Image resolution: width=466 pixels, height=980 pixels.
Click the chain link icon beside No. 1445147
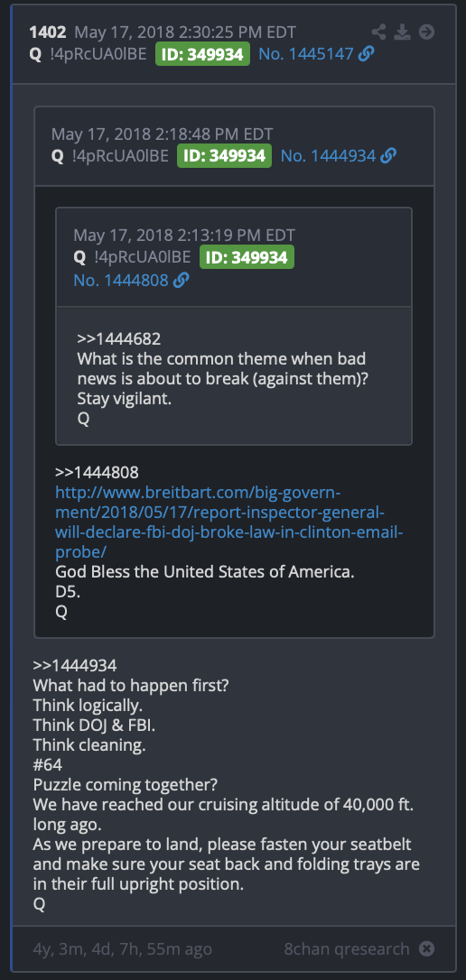pos(367,54)
